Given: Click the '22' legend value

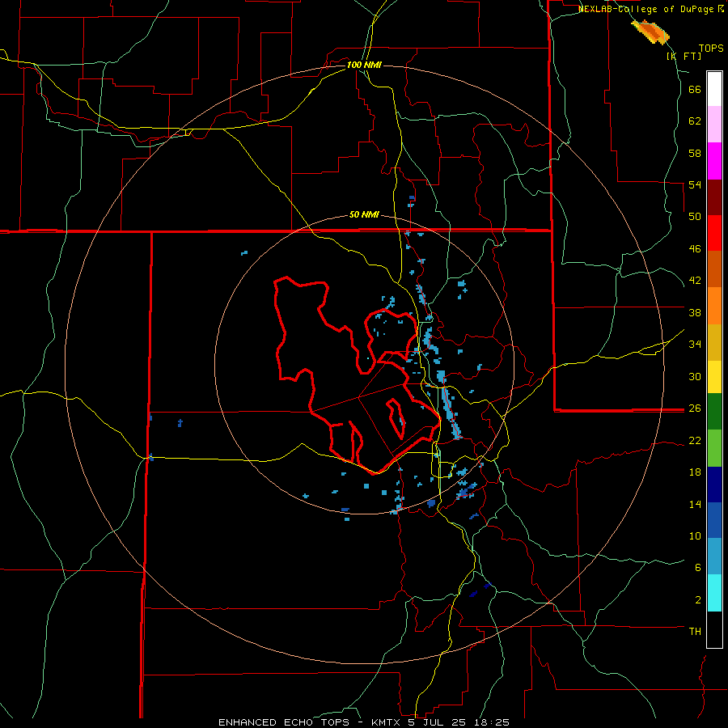Looking at the screenshot, I should (x=695, y=440).
